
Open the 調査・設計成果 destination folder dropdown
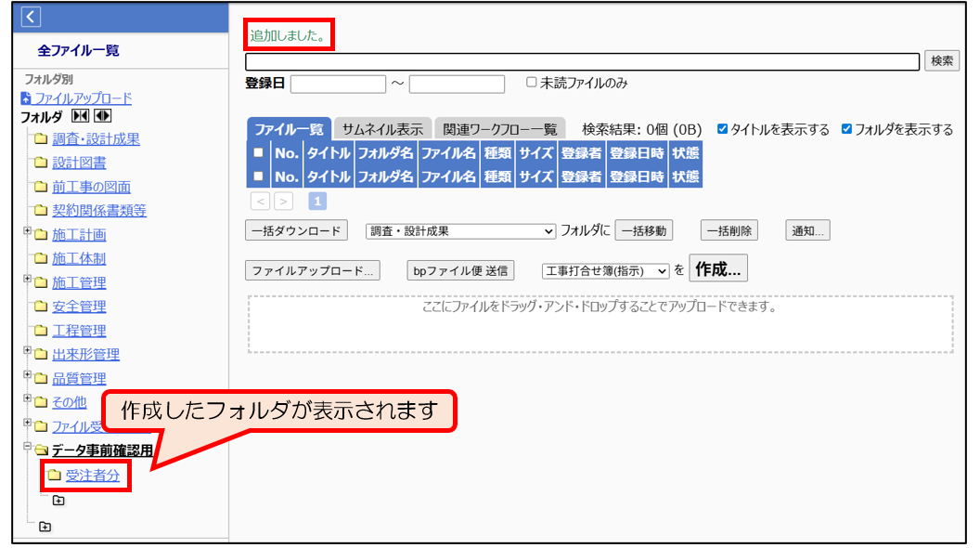[460, 230]
